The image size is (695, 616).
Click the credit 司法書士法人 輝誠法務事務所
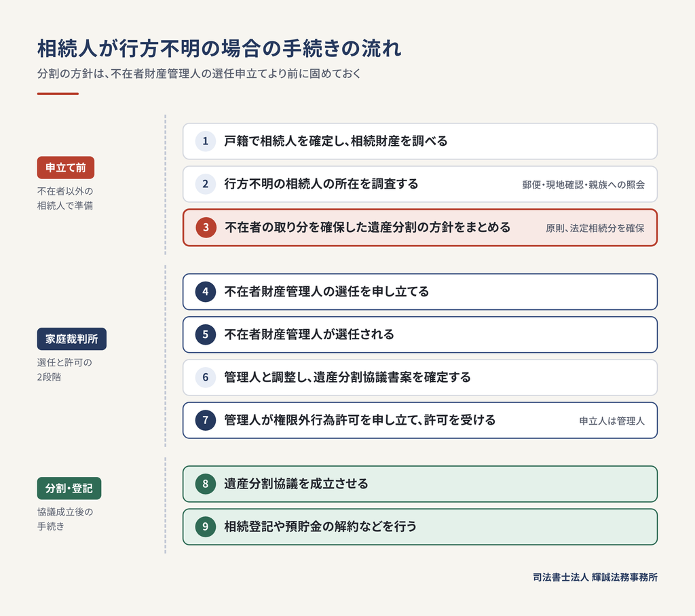595,577
